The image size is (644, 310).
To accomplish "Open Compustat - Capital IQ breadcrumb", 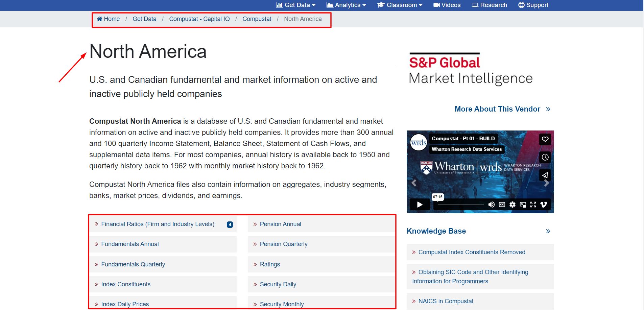I will (x=199, y=19).
